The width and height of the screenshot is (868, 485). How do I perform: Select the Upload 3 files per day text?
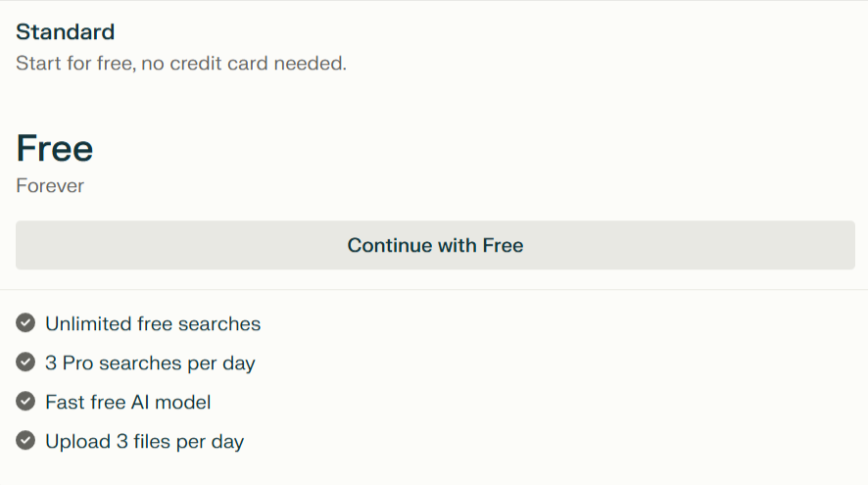coord(144,442)
